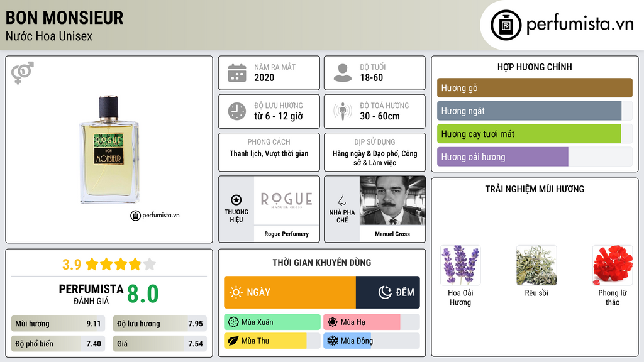Image resolution: width=644 pixels, height=362 pixels.
Task: Click the Mùa Xuân season bar
Action: pyautogui.click(x=272, y=322)
